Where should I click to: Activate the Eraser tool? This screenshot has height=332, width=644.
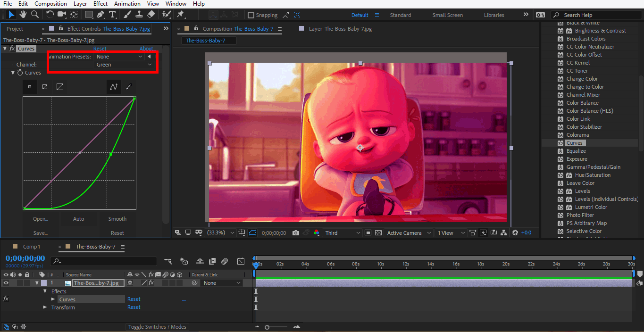coord(151,15)
